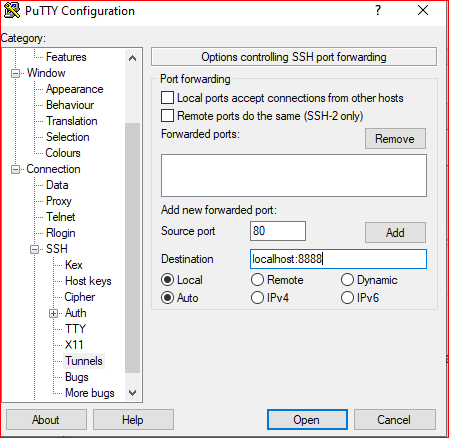The width and height of the screenshot is (449, 438).
Task: Enable local ports accept connections from other hosts
Action: click(x=167, y=98)
